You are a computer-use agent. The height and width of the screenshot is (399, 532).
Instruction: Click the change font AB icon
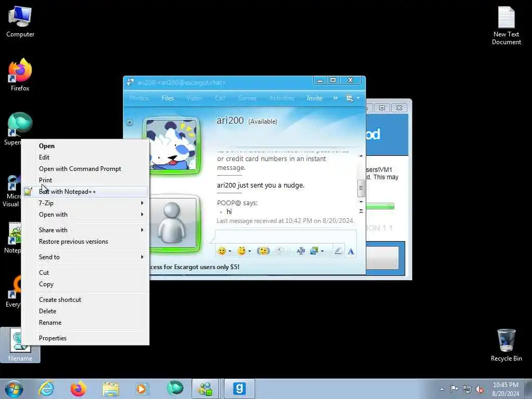click(301, 251)
